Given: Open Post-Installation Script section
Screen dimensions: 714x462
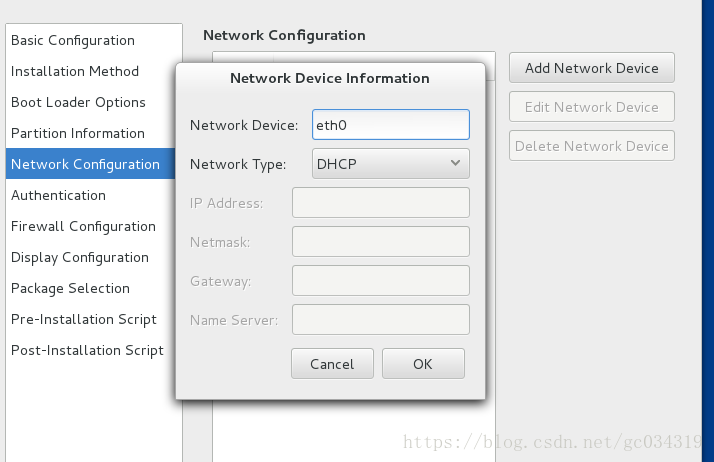Looking at the screenshot, I should coord(91,350).
